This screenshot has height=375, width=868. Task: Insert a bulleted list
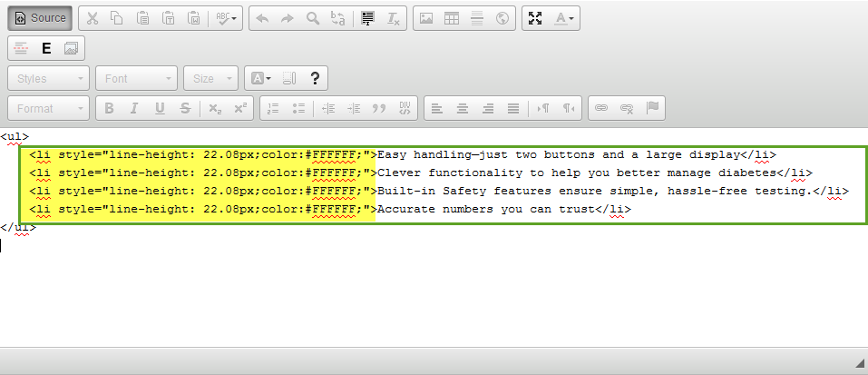tap(299, 109)
